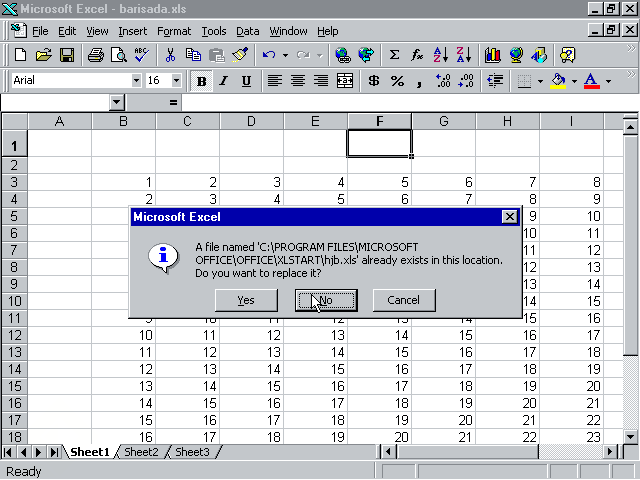Screen dimensions: 640x480
Task: Expand the Arial font name dropdown
Action: click(136, 80)
